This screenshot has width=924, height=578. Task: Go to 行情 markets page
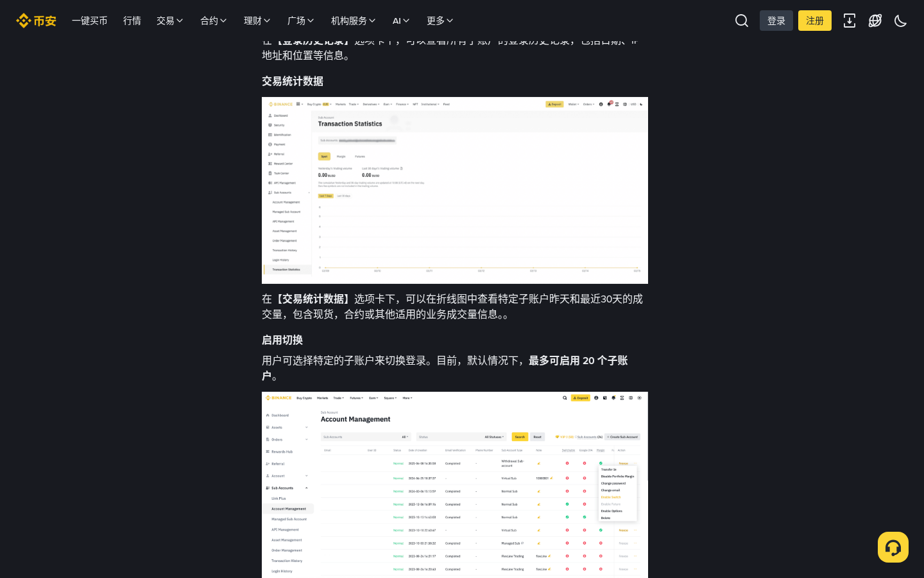pos(132,21)
